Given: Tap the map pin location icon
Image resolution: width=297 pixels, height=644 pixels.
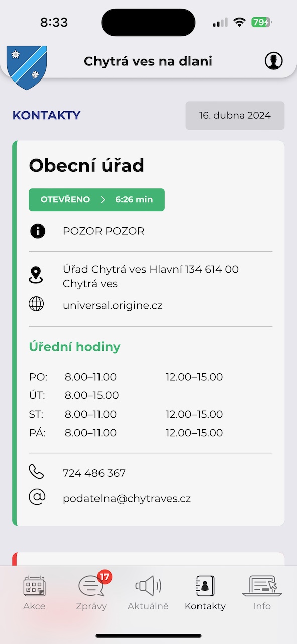Looking at the screenshot, I should pos(36,276).
